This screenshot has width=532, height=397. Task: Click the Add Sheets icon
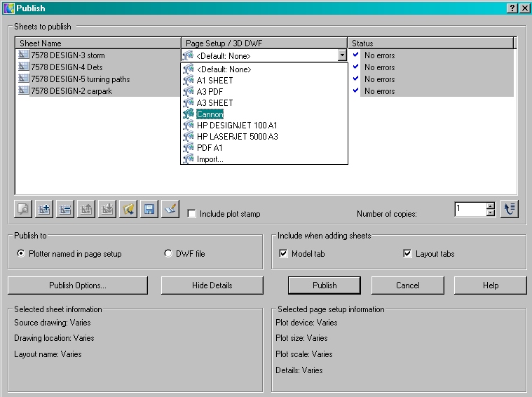(x=45, y=209)
